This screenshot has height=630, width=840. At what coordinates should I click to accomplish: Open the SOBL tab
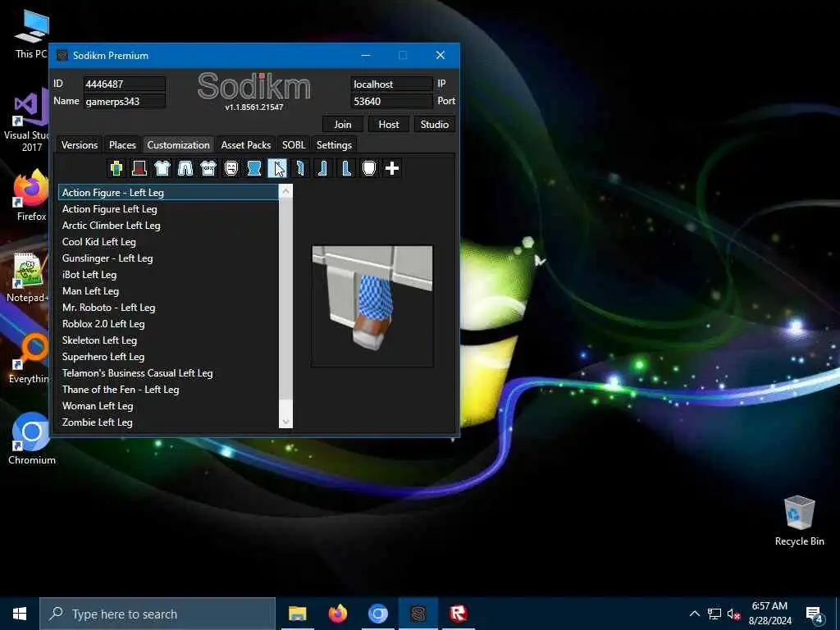pos(294,144)
